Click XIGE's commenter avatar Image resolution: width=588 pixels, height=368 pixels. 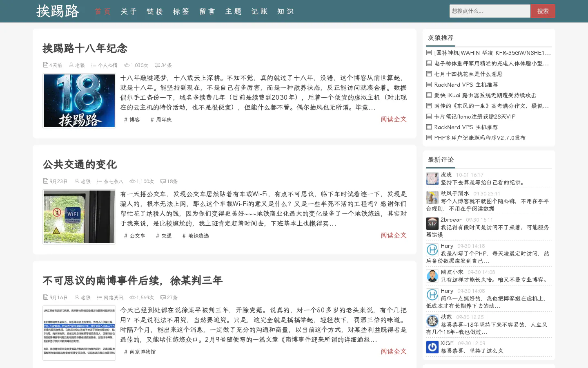point(432,347)
